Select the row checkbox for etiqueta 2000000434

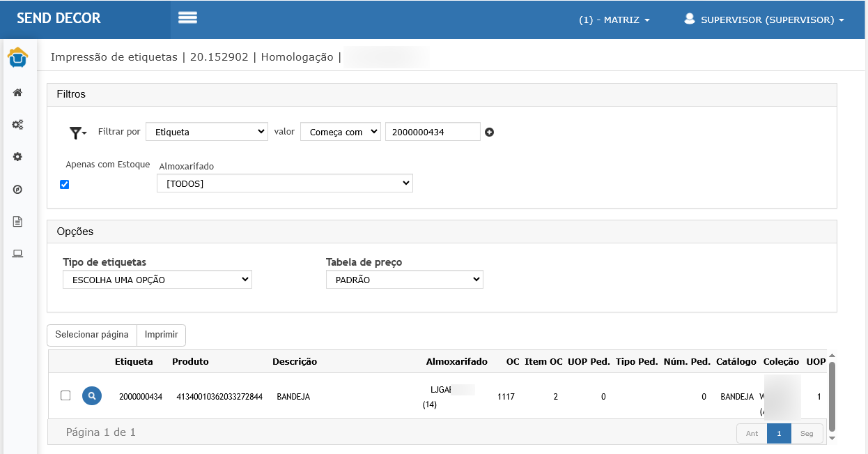point(65,395)
